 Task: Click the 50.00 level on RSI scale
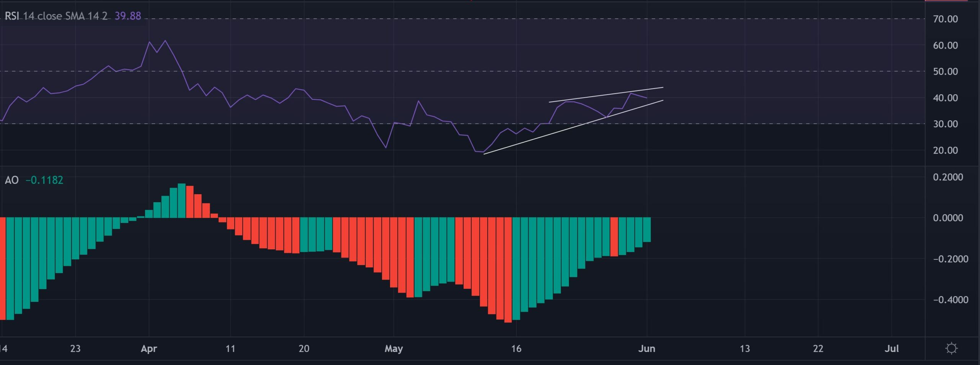(x=945, y=72)
